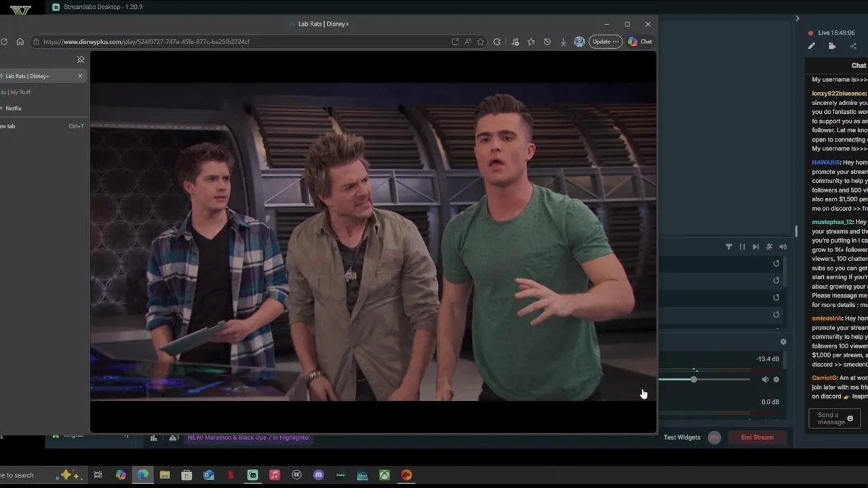Toggle speaker volume icon in replay panel header
The image size is (868, 488).
click(783, 247)
